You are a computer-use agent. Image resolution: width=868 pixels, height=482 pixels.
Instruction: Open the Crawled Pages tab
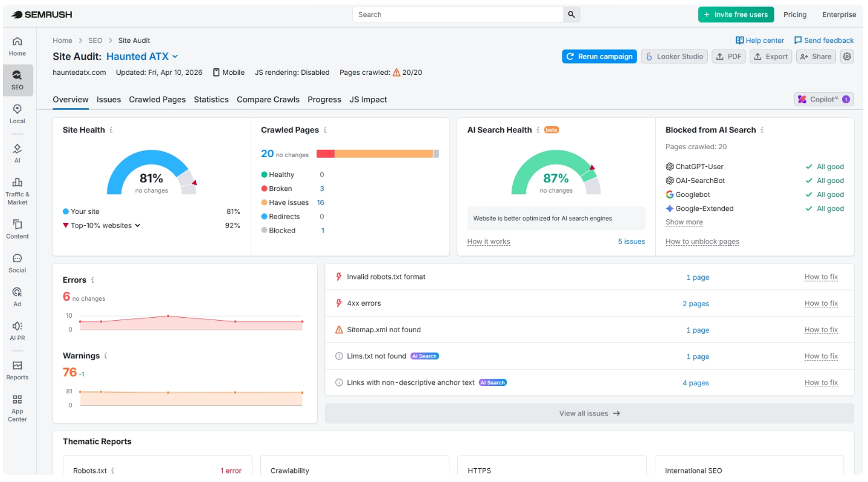click(157, 100)
